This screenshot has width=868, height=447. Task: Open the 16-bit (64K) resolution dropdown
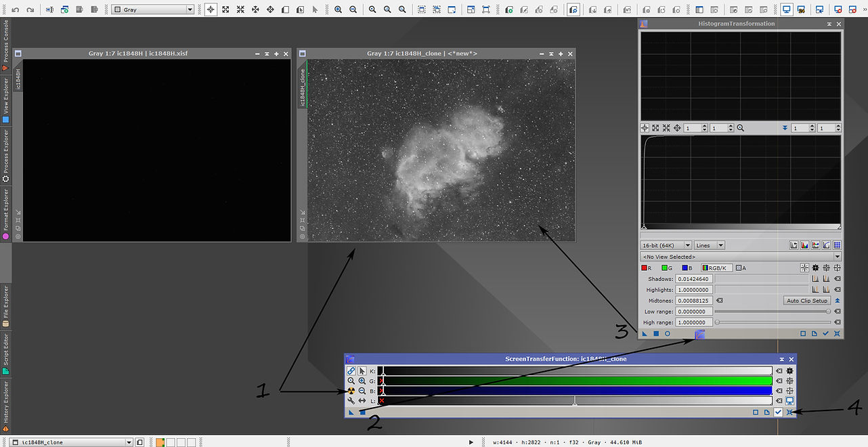(666, 245)
